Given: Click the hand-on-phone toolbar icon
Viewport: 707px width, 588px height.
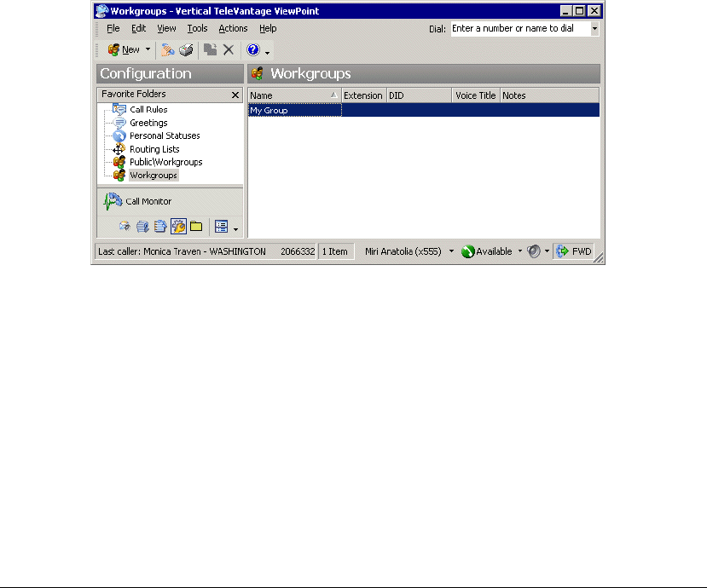Looking at the screenshot, I should (167, 49).
